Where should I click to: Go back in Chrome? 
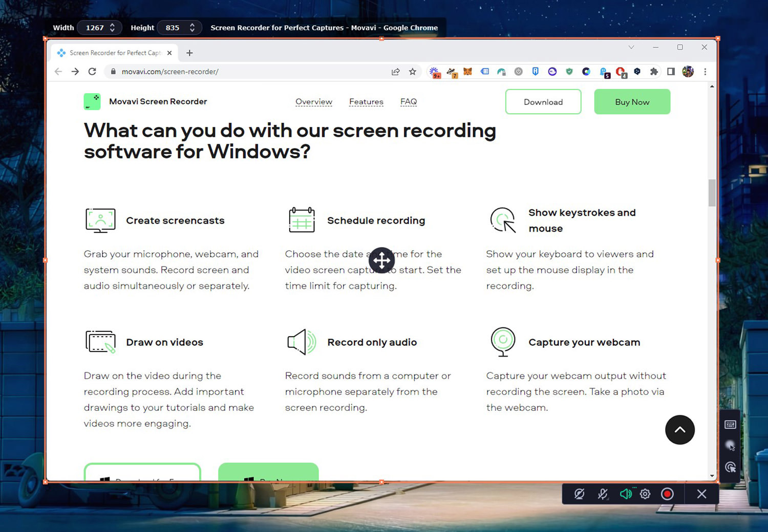[58, 72]
